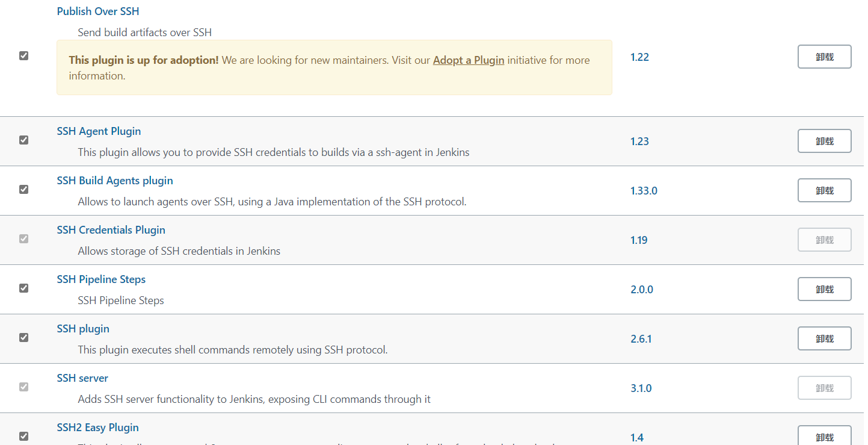Toggle the SSH Agent Plugin checkbox
This screenshot has width=868, height=445.
(23, 140)
